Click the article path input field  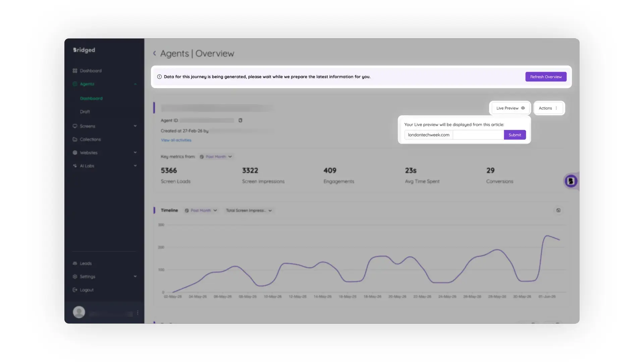[x=478, y=135]
